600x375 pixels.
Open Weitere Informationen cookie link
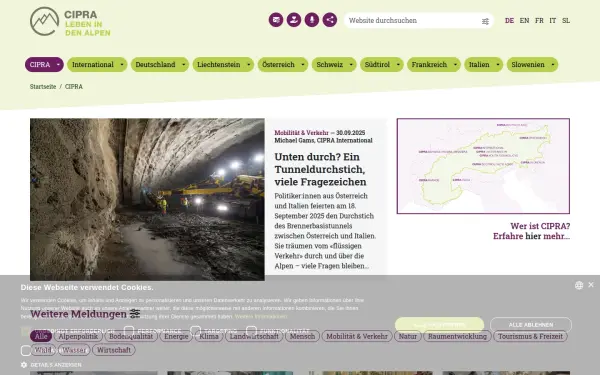(x=261, y=316)
